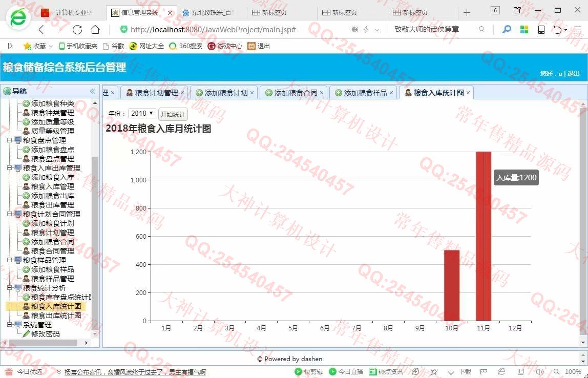
Task: Open the colorful apps grid icon
Action: pos(524,29)
